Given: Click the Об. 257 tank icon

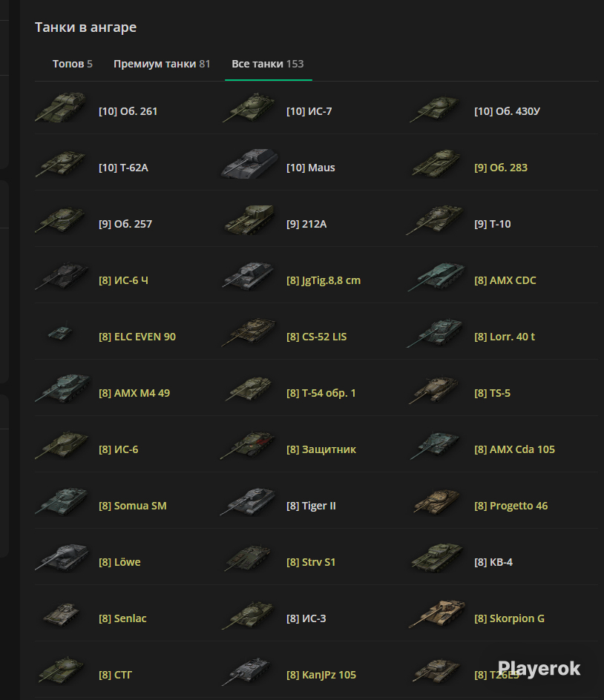Looking at the screenshot, I should [62, 219].
